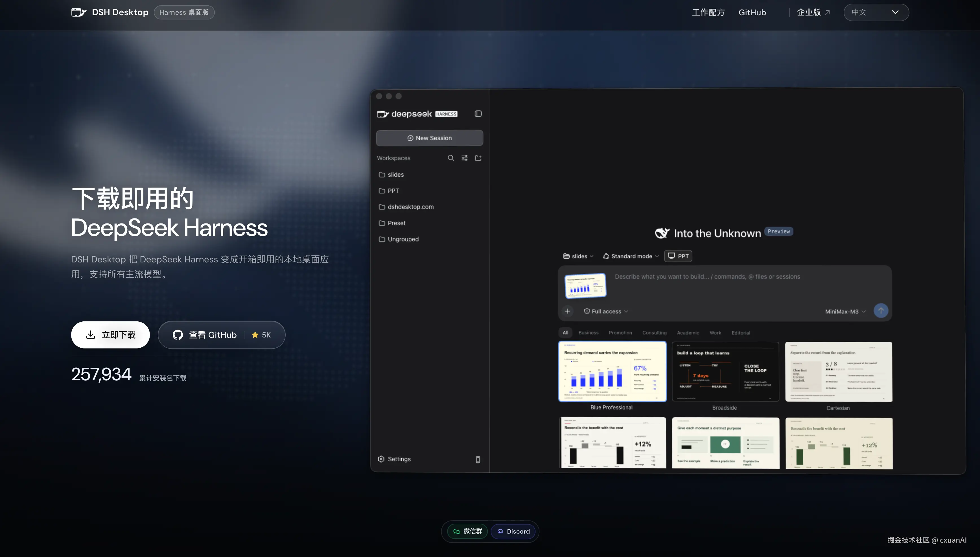Expand the slides workspace dropdown in composer
This screenshot has height=557, width=980.
pyautogui.click(x=578, y=256)
